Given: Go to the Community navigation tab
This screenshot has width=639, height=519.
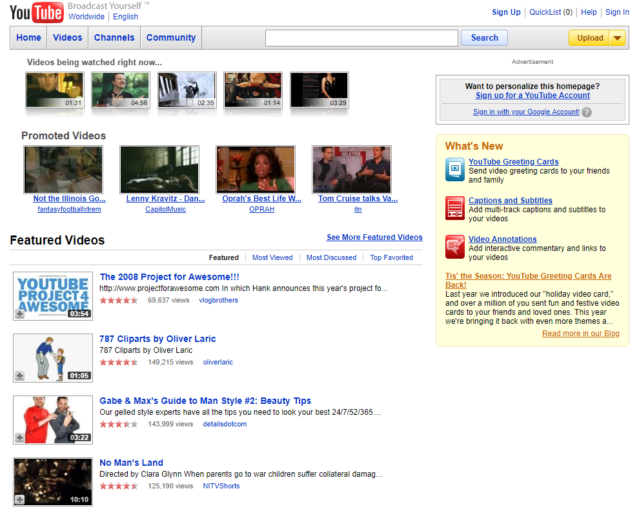Looking at the screenshot, I should click(x=171, y=38).
